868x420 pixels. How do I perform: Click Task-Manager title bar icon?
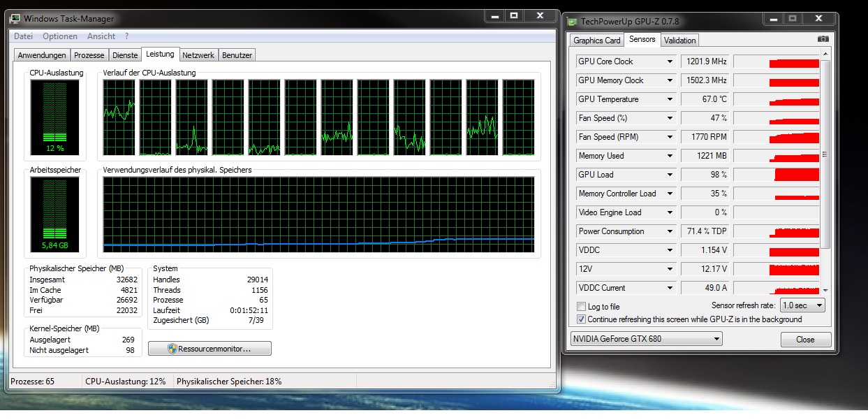[15, 19]
